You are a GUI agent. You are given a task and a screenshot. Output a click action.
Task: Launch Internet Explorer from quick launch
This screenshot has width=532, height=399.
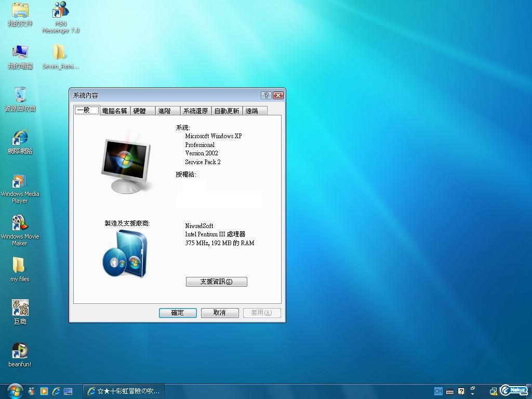coord(56,391)
